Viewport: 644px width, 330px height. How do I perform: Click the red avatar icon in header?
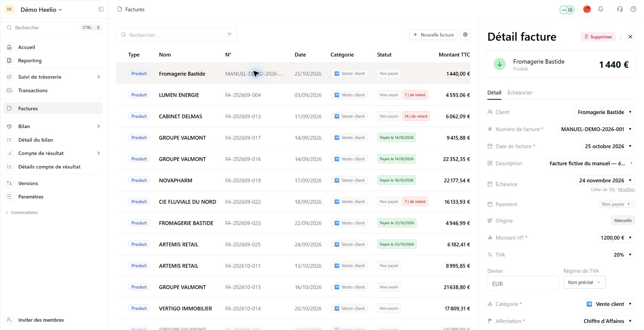(x=587, y=9)
